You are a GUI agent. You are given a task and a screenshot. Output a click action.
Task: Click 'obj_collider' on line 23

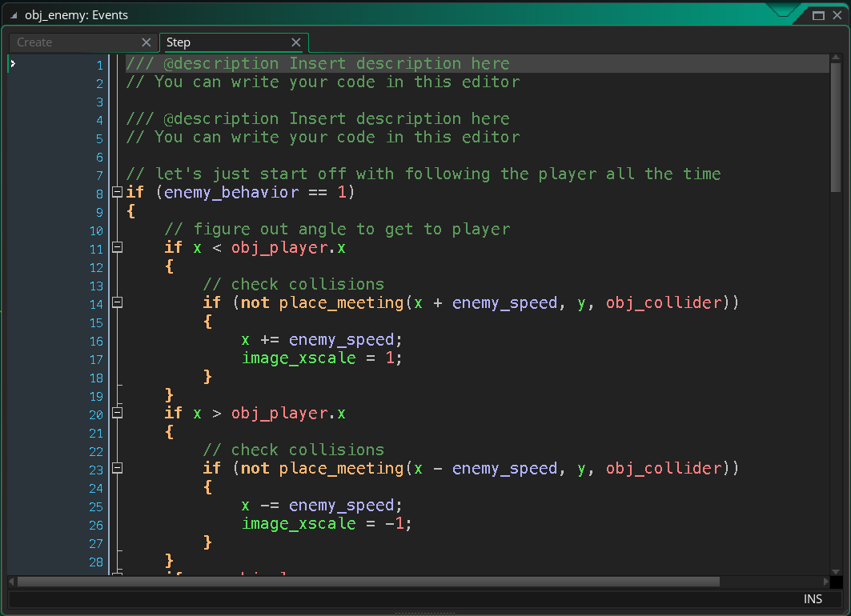click(664, 469)
